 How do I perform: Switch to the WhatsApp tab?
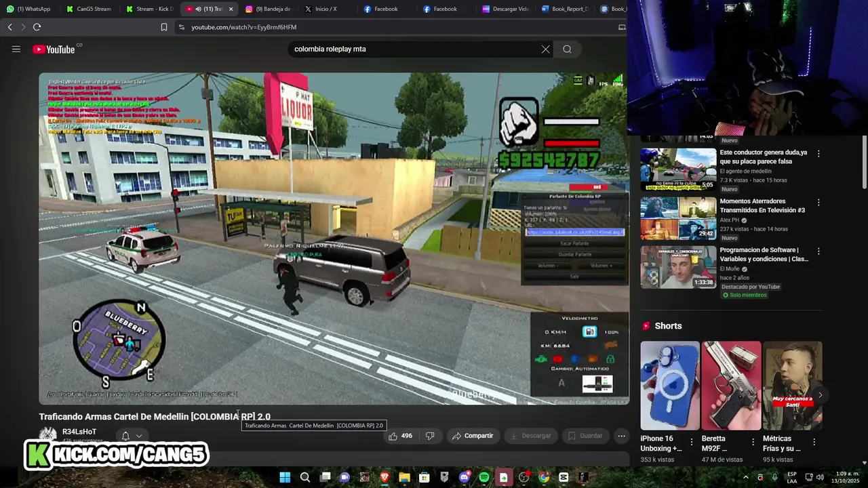pyautogui.click(x=28, y=9)
